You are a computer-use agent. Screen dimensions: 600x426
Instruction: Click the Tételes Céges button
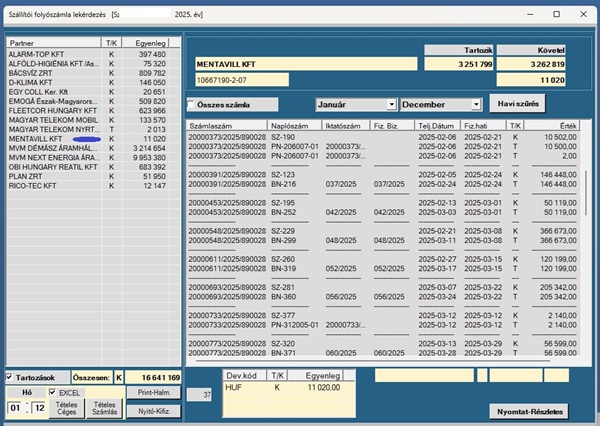point(67,410)
